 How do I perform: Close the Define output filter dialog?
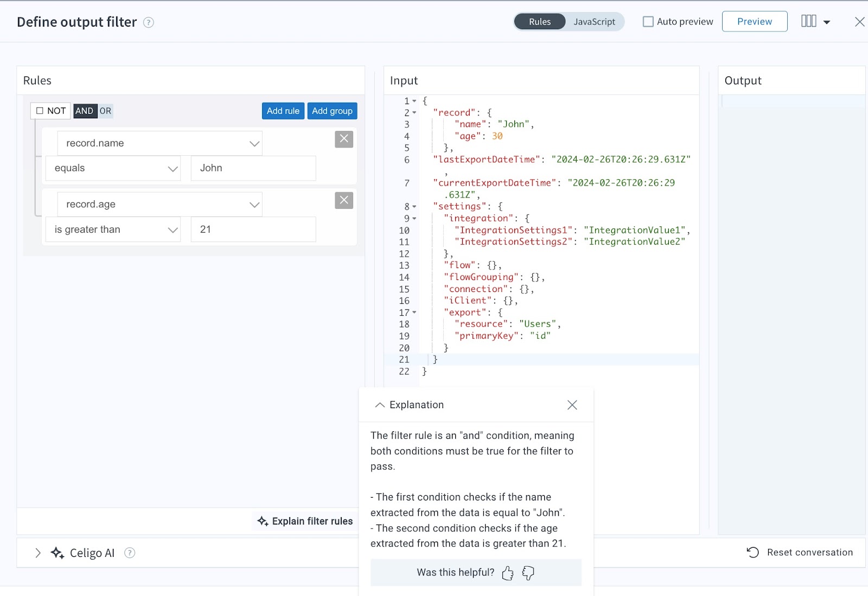click(x=859, y=22)
